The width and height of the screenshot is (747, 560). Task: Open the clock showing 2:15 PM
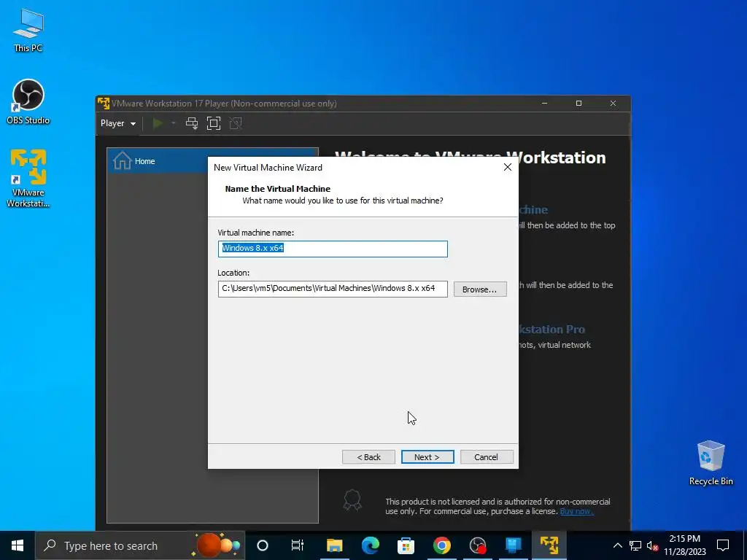click(x=685, y=545)
